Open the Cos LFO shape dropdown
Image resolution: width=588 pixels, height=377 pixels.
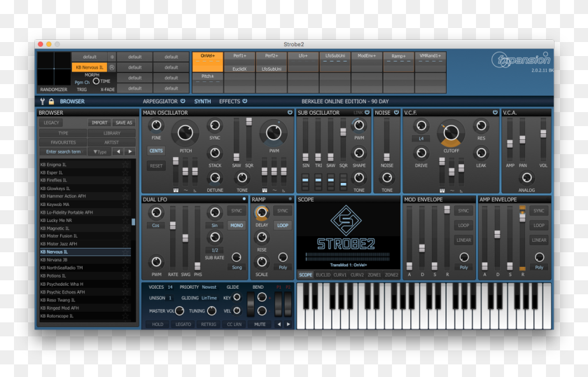click(x=155, y=226)
